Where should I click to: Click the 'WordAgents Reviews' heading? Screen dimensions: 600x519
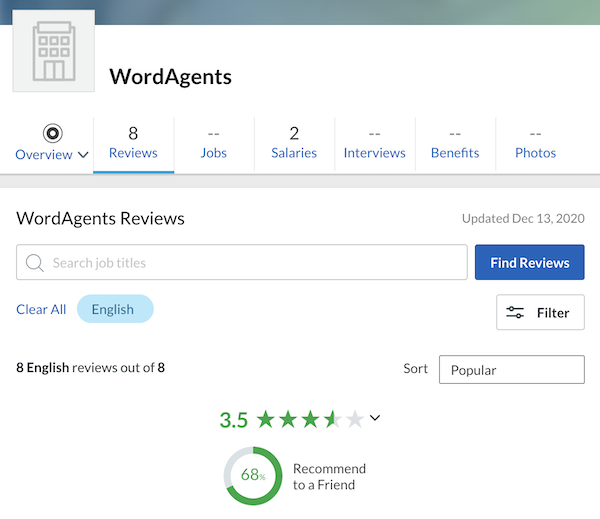[100, 219]
